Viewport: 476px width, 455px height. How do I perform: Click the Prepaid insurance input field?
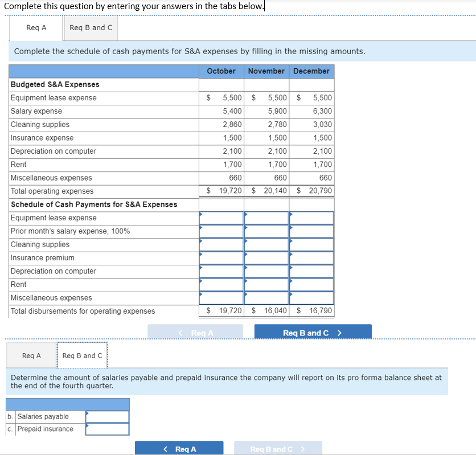click(x=108, y=428)
